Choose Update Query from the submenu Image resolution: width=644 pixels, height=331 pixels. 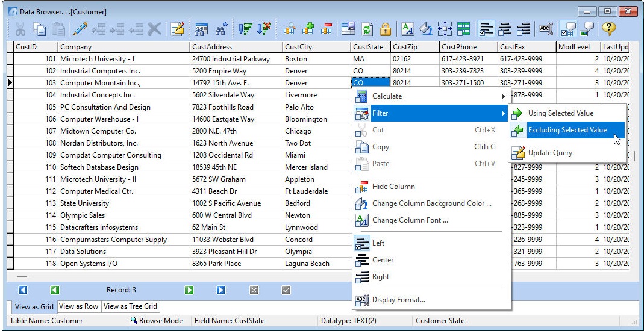(x=567, y=153)
